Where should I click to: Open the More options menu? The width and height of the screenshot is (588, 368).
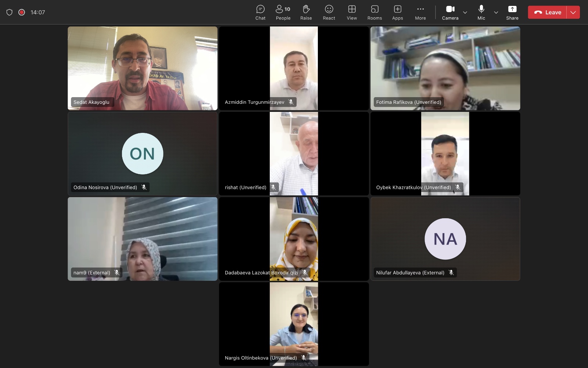[x=420, y=13]
